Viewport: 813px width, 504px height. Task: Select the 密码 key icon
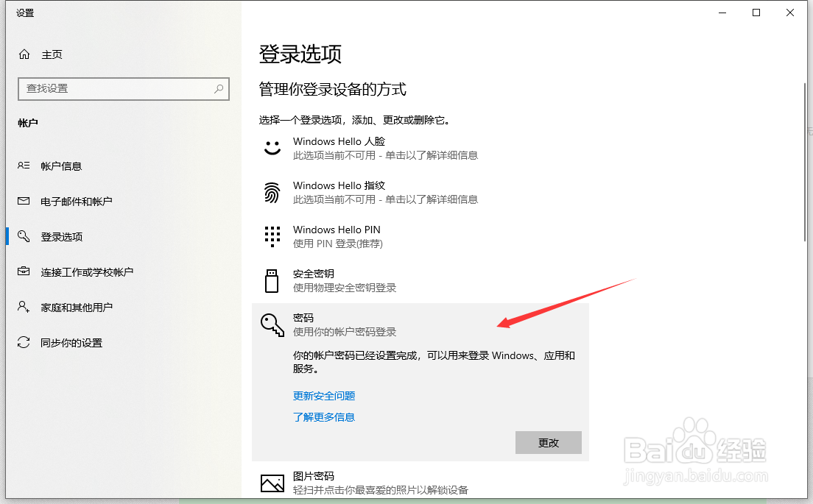click(x=271, y=324)
